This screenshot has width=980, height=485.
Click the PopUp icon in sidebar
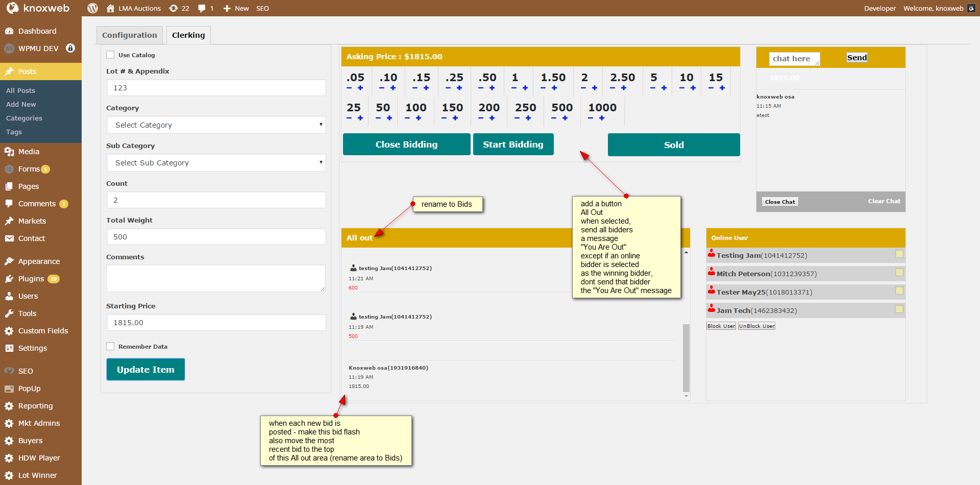(9, 389)
